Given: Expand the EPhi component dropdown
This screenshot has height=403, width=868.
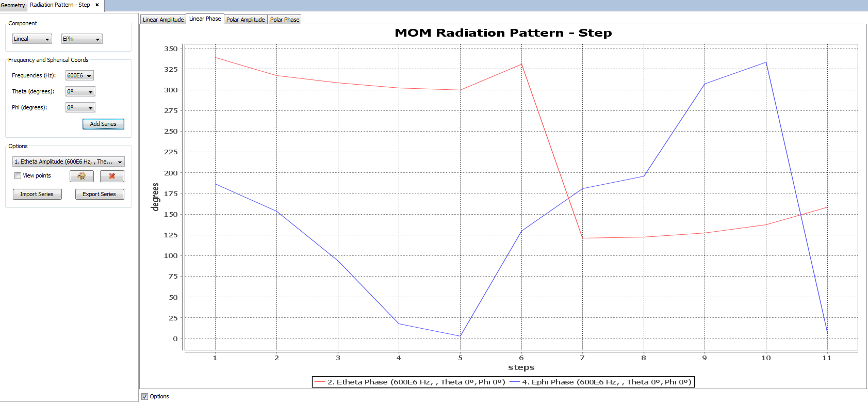Looking at the screenshot, I should 81,39.
